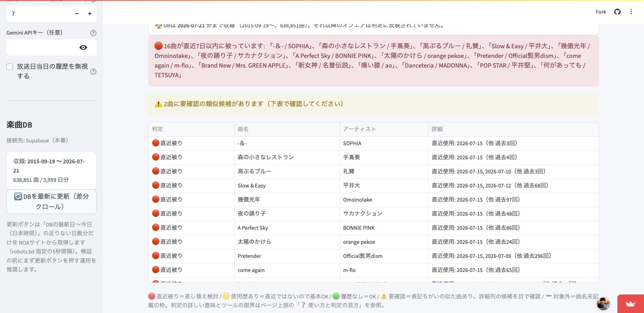Focus the number field showing 7
Screen dimensions: 644x313
point(38,14)
